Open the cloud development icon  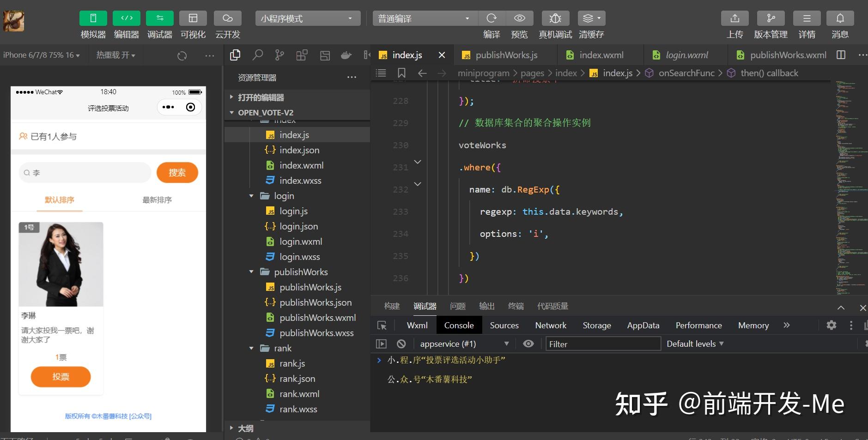227,18
